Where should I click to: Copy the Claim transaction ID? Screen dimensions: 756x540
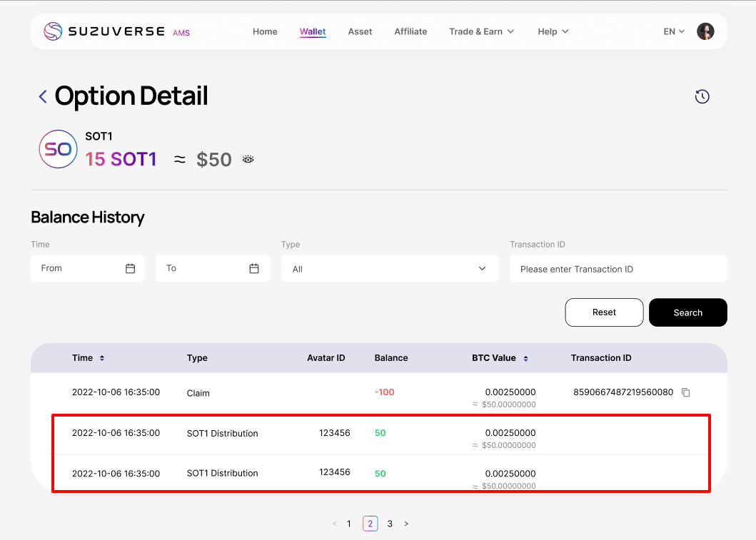pyautogui.click(x=685, y=392)
